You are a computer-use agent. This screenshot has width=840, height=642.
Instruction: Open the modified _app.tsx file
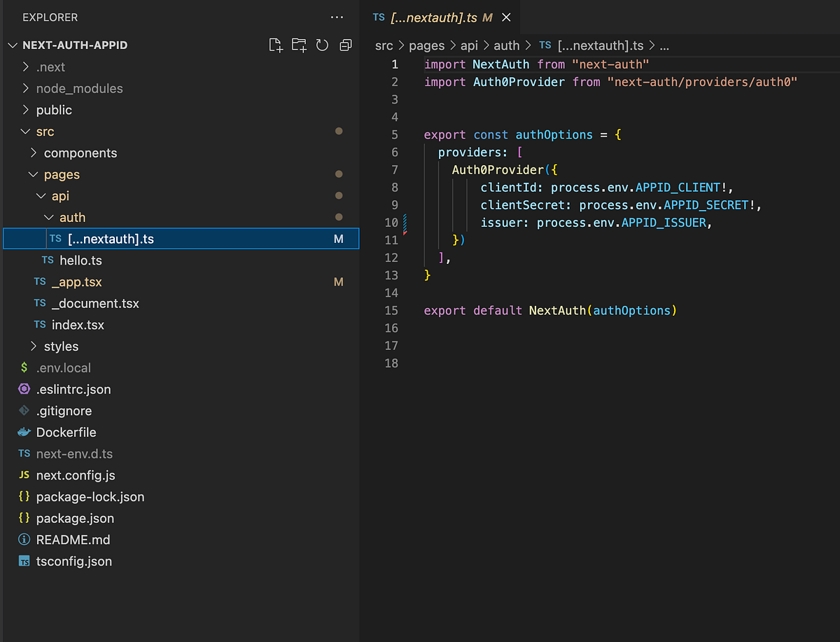coord(76,281)
